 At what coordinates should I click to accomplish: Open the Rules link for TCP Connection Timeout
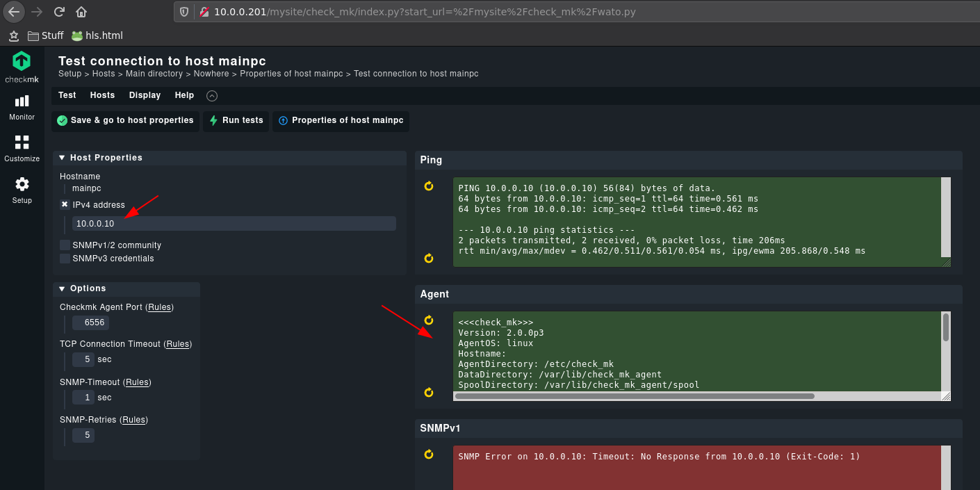click(x=178, y=344)
